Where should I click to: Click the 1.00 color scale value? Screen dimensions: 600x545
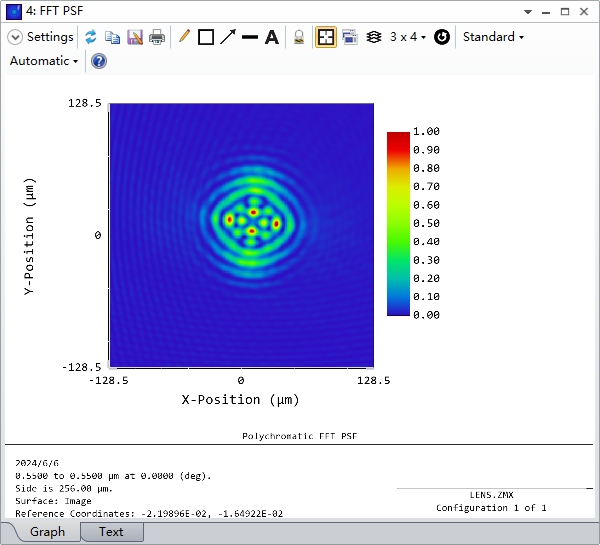click(426, 131)
